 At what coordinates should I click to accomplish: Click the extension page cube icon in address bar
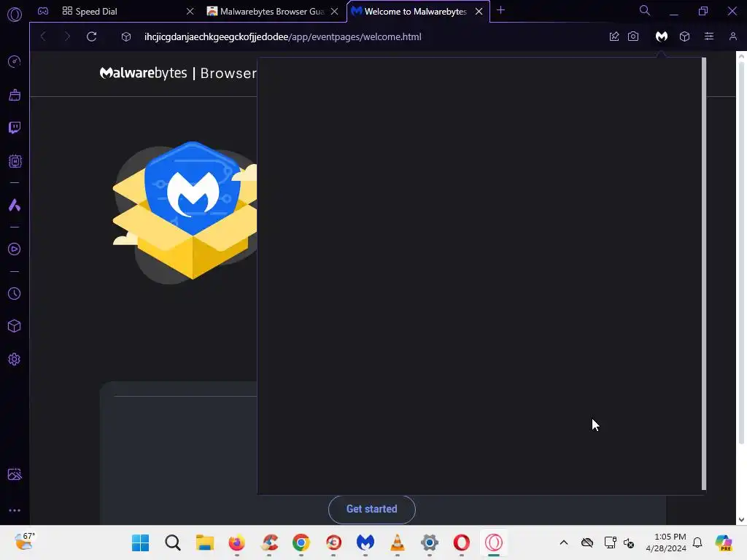pos(125,36)
